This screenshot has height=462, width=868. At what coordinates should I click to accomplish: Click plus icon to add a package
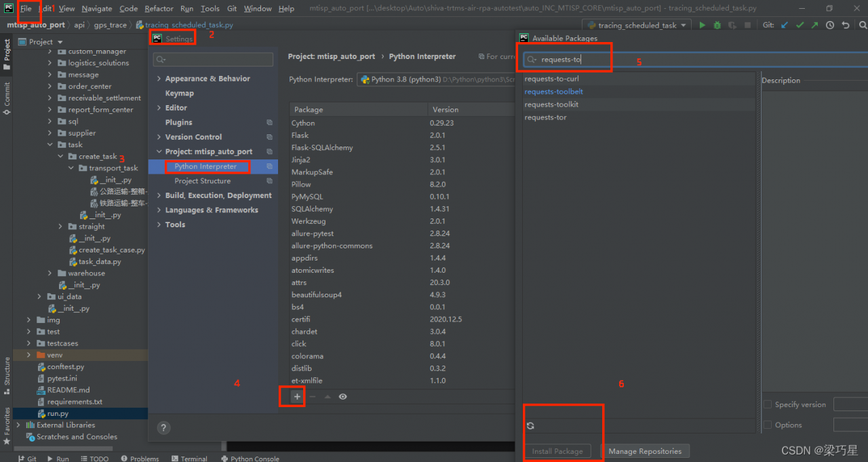pyautogui.click(x=297, y=397)
